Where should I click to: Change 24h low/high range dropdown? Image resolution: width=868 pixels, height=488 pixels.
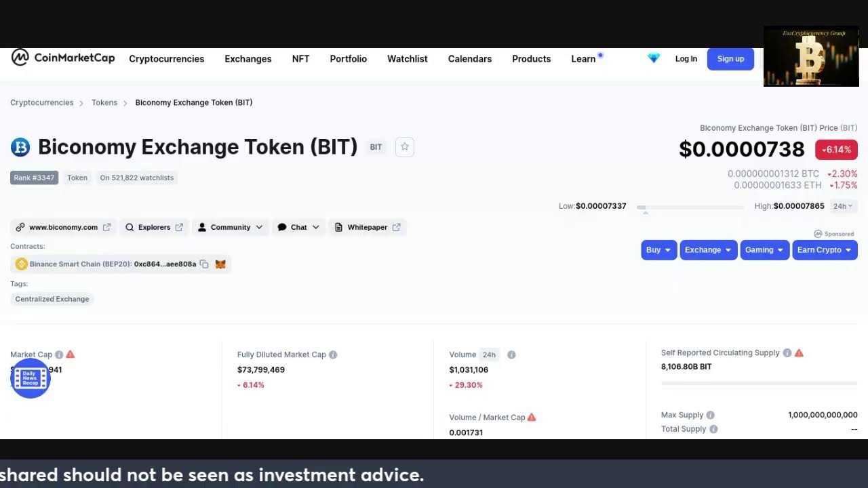pos(843,206)
